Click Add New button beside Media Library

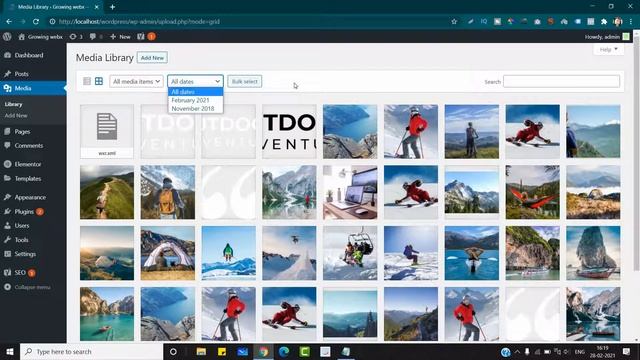point(152,58)
